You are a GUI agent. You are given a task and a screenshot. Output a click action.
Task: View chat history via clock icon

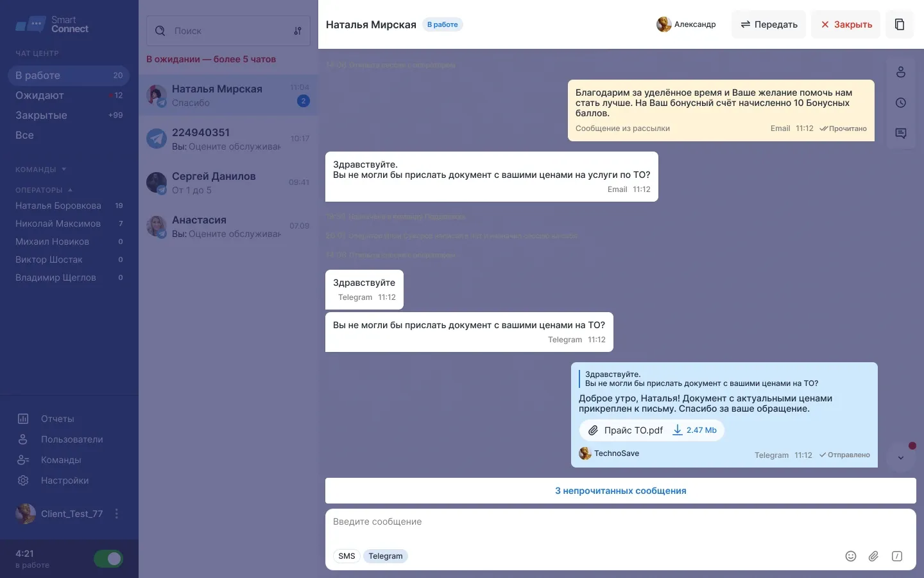click(x=901, y=103)
